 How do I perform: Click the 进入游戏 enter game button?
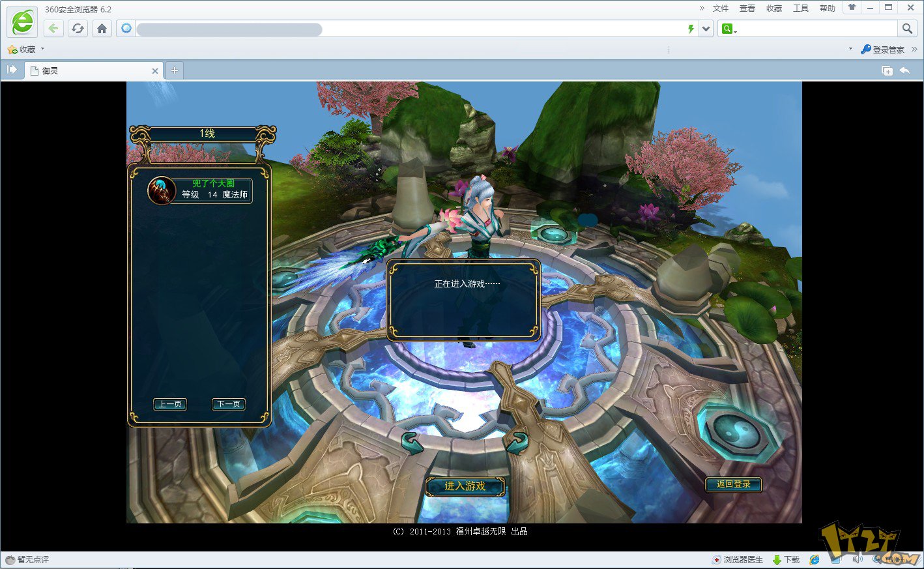[465, 486]
